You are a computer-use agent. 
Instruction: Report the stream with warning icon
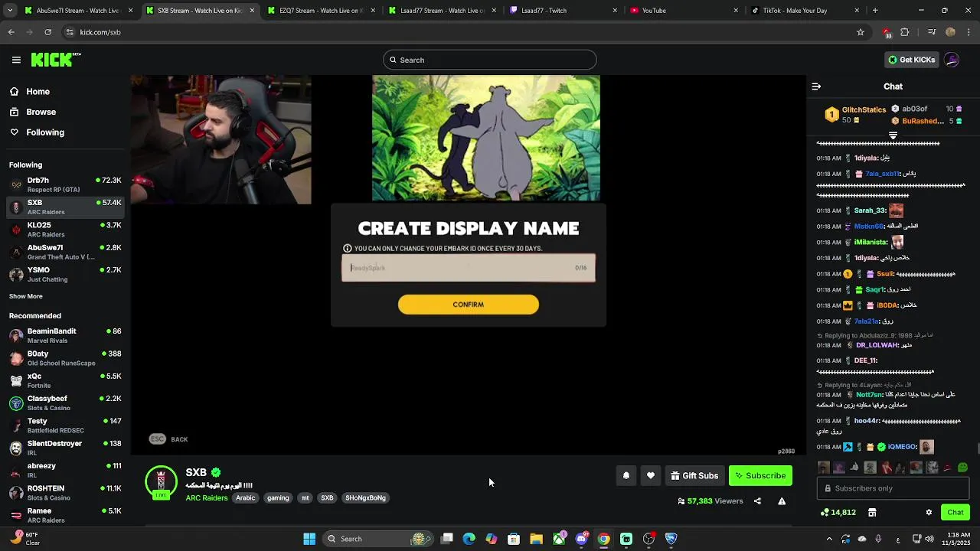pos(782,501)
